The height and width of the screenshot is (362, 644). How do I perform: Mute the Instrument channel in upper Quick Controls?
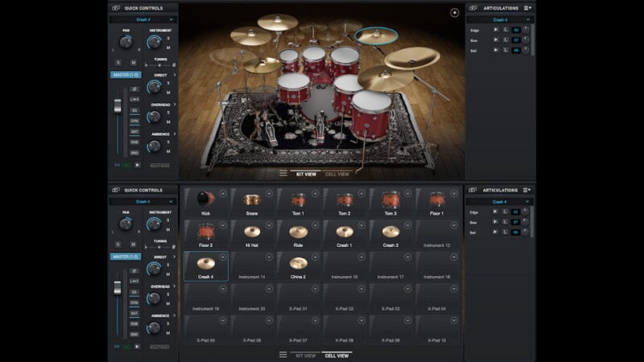(x=168, y=48)
